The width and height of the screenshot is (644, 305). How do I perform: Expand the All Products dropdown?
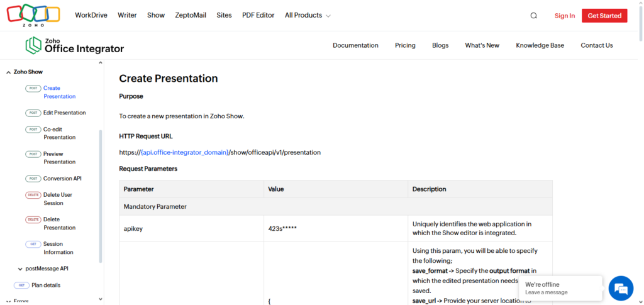coord(308,15)
